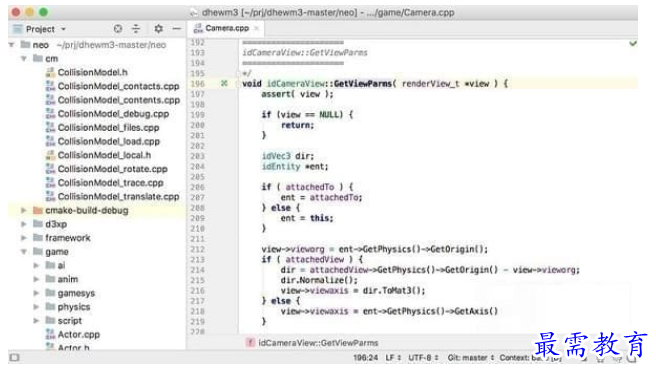This screenshot has width=656, height=376.
Task: Expand the ai folder
Action: click(36, 266)
